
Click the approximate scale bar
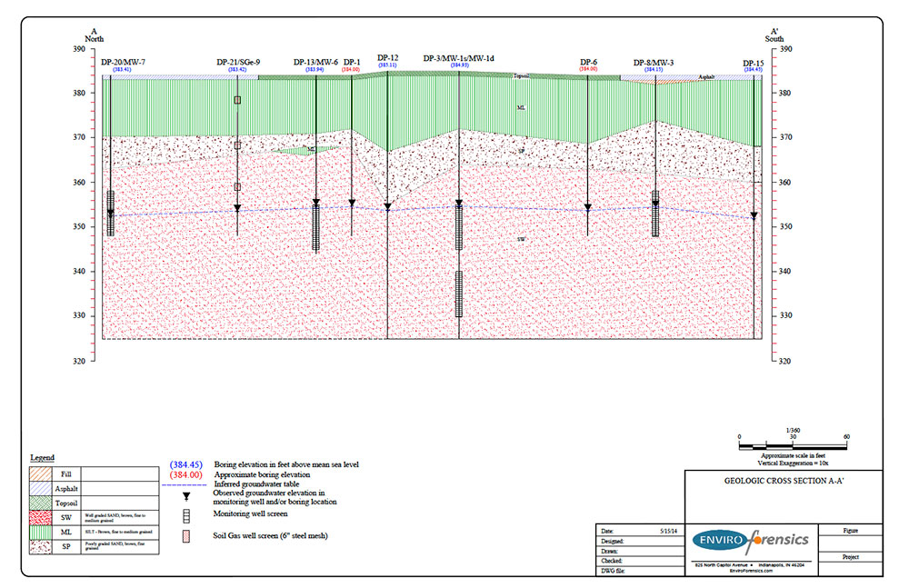793,446
